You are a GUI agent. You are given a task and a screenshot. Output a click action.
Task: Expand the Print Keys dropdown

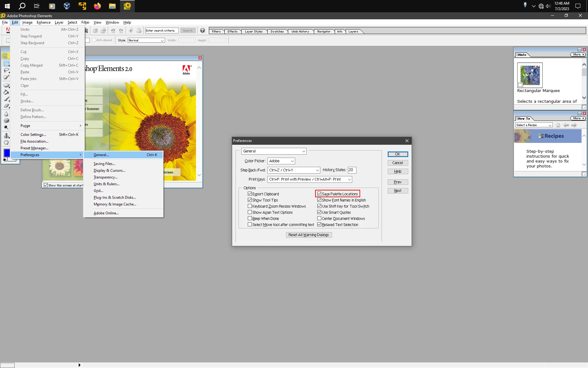(309, 179)
